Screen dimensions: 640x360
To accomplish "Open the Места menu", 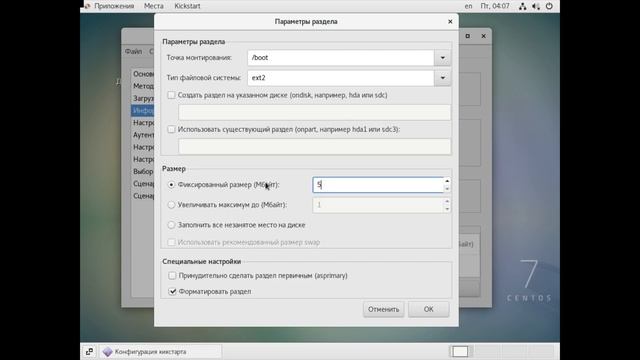I will coord(153,6).
